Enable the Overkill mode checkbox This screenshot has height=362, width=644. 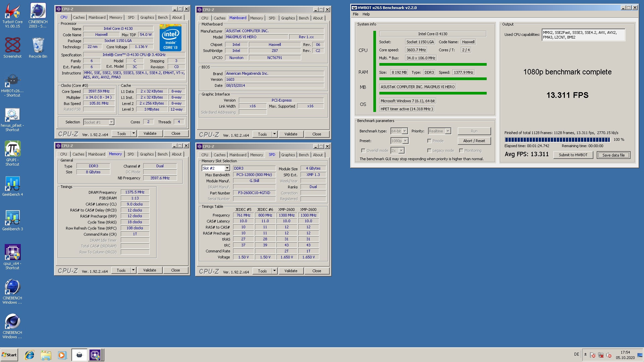point(363,150)
